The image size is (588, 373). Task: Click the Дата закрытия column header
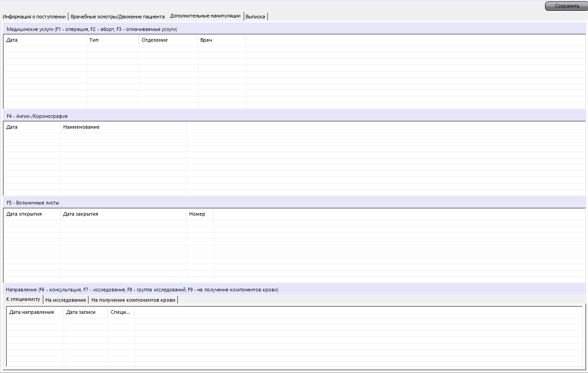[123, 214]
